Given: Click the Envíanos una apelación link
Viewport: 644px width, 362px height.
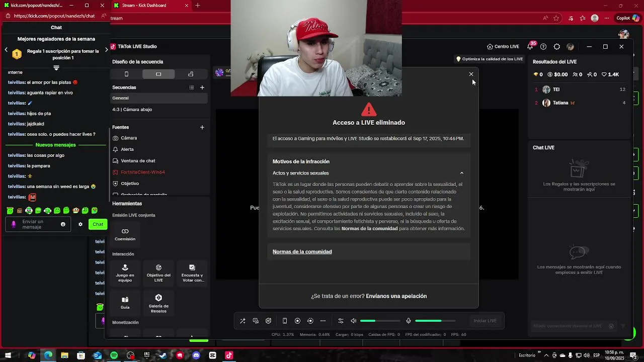Looking at the screenshot, I should [396, 296].
